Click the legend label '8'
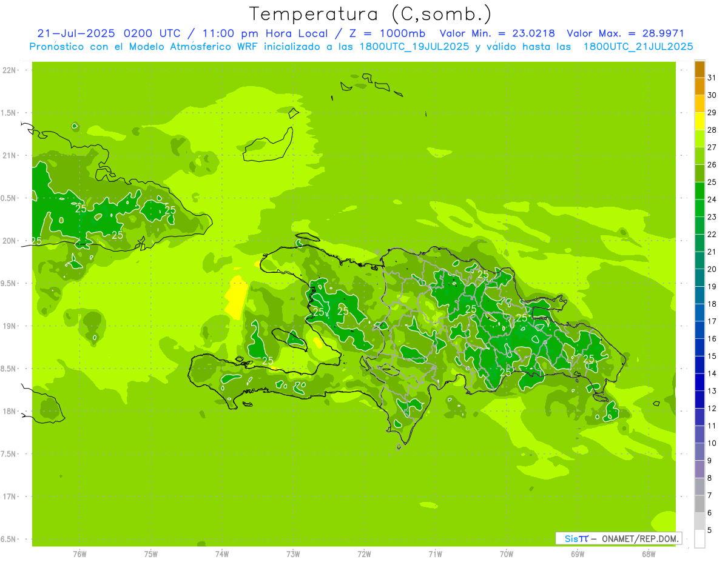The height and width of the screenshot is (562, 728). tap(710, 478)
